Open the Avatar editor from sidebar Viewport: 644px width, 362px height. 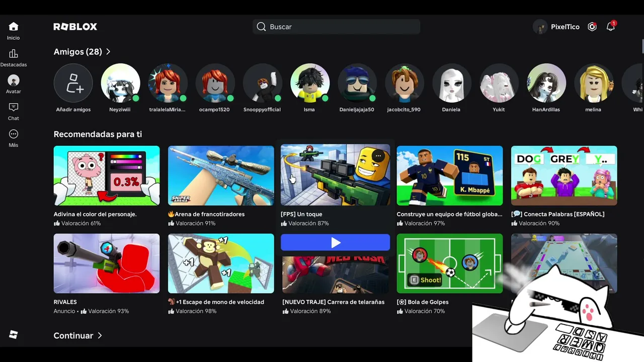(x=14, y=84)
